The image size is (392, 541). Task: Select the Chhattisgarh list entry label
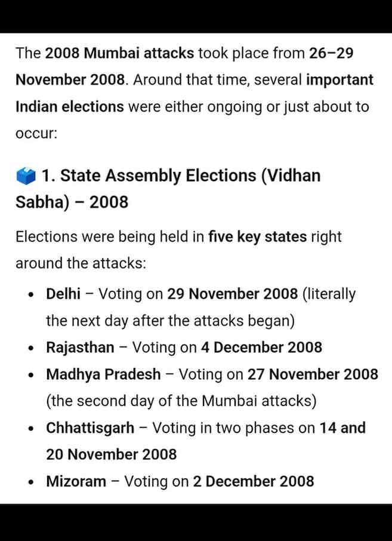(x=90, y=428)
